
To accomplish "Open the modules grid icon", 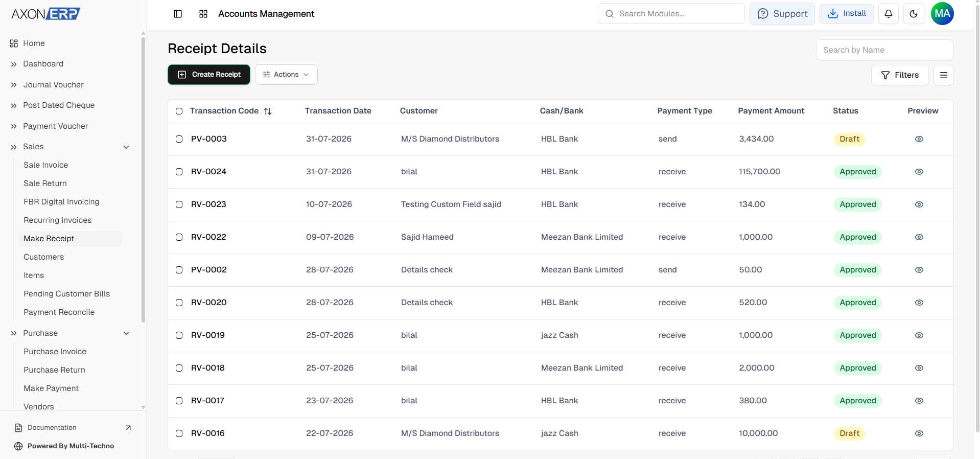I will 203,14.
